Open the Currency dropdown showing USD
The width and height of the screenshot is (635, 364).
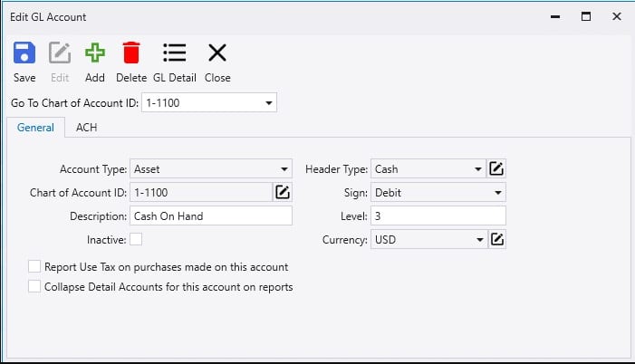(479, 240)
